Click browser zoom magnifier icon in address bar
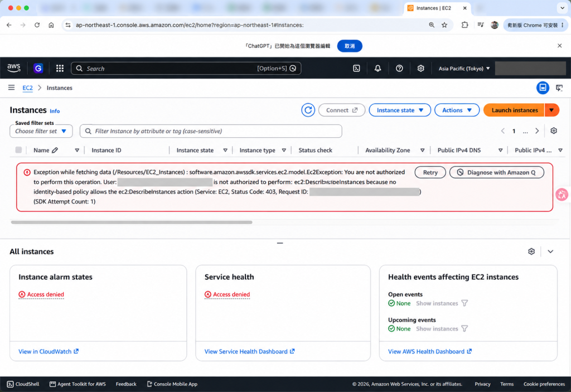Image resolution: width=571 pixels, height=392 pixels. (432, 25)
